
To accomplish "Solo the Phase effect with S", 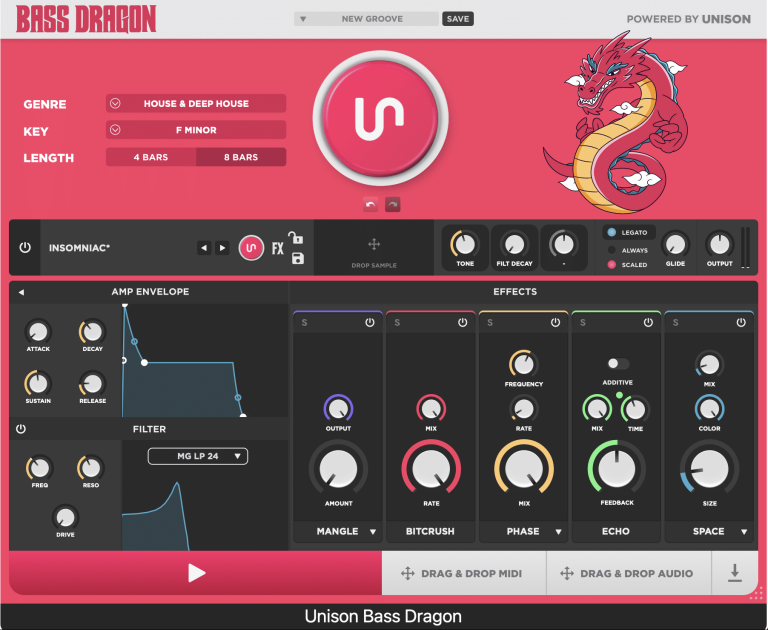I will coord(490,322).
